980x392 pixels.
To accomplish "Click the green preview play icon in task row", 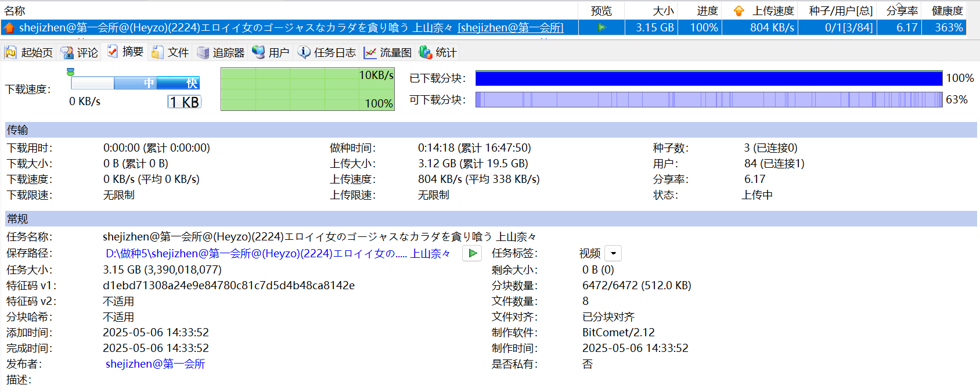I will pyautogui.click(x=601, y=27).
